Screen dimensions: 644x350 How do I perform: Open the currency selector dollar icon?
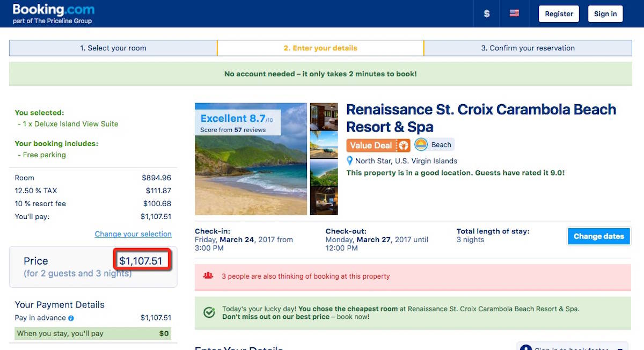point(487,14)
